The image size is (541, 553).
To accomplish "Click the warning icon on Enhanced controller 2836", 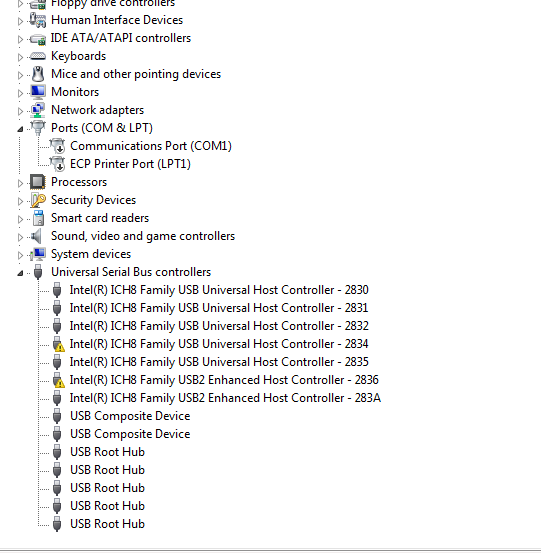I will [x=58, y=380].
